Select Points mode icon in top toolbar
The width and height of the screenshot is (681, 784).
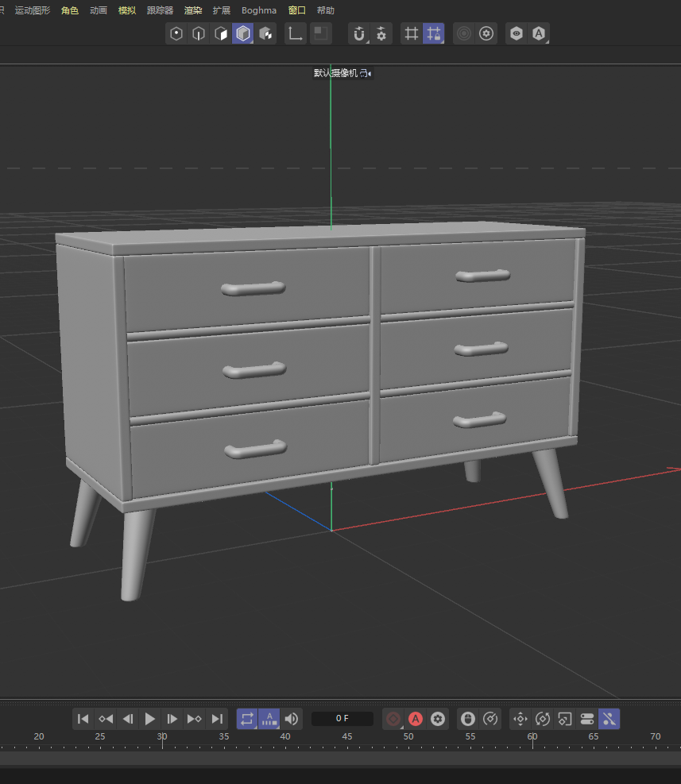pos(176,33)
